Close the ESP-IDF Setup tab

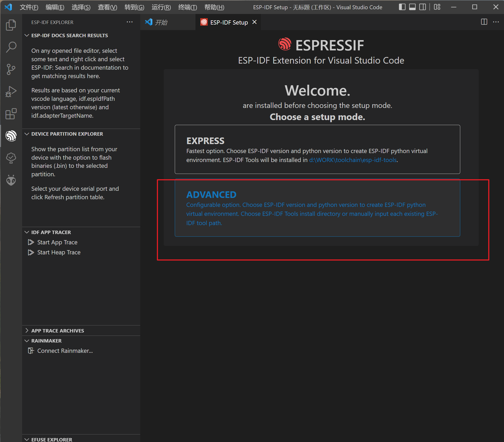point(254,22)
